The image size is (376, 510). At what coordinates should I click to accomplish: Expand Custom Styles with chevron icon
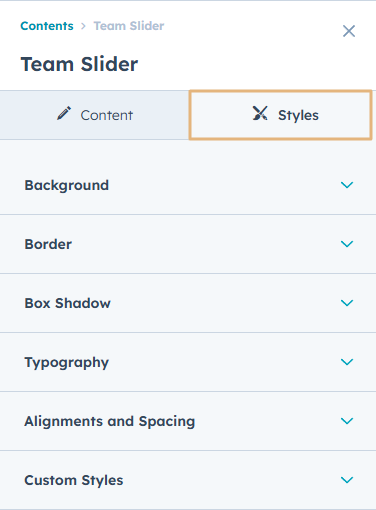pos(347,480)
